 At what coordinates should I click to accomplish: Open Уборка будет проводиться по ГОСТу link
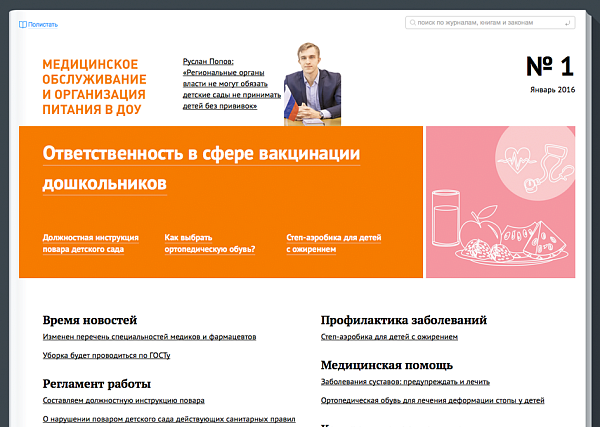point(106,355)
